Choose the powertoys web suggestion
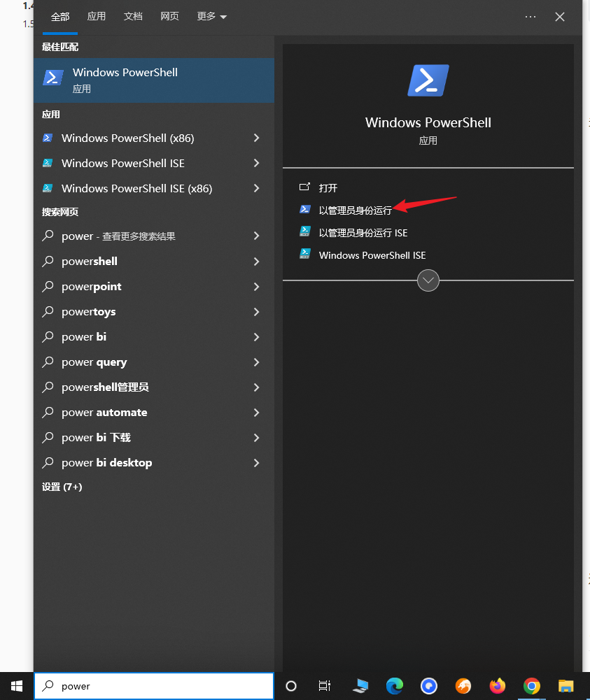Viewport: 590px width, 700px height. (88, 312)
